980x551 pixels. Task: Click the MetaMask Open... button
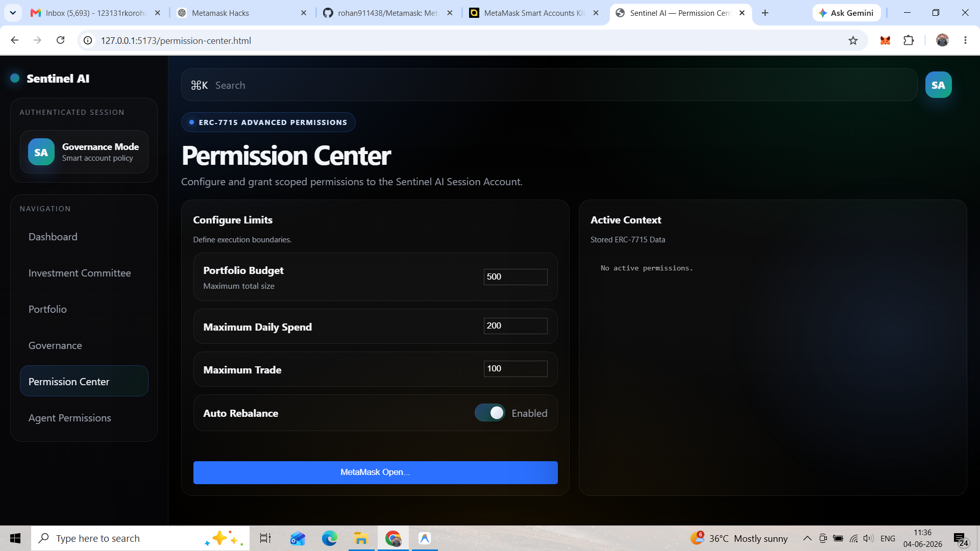coord(375,472)
